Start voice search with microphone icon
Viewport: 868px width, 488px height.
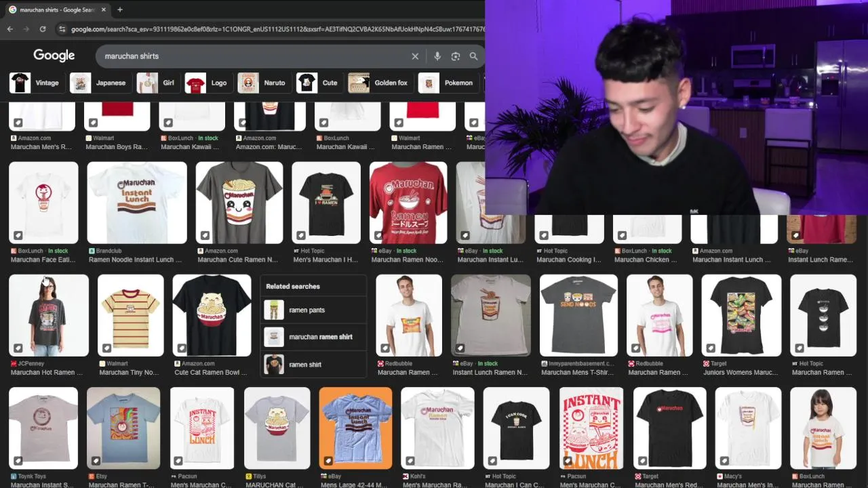coord(437,56)
